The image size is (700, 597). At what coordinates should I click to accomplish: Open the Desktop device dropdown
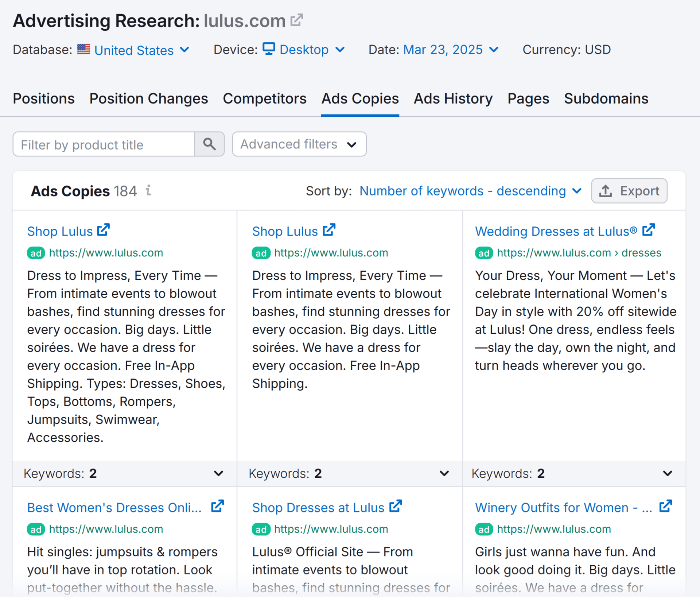(311, 50)
